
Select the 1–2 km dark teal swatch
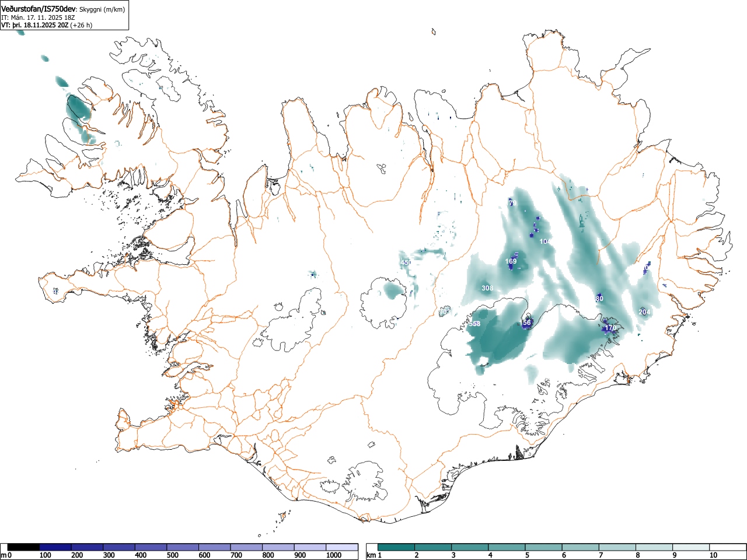[x=396, y=547]
